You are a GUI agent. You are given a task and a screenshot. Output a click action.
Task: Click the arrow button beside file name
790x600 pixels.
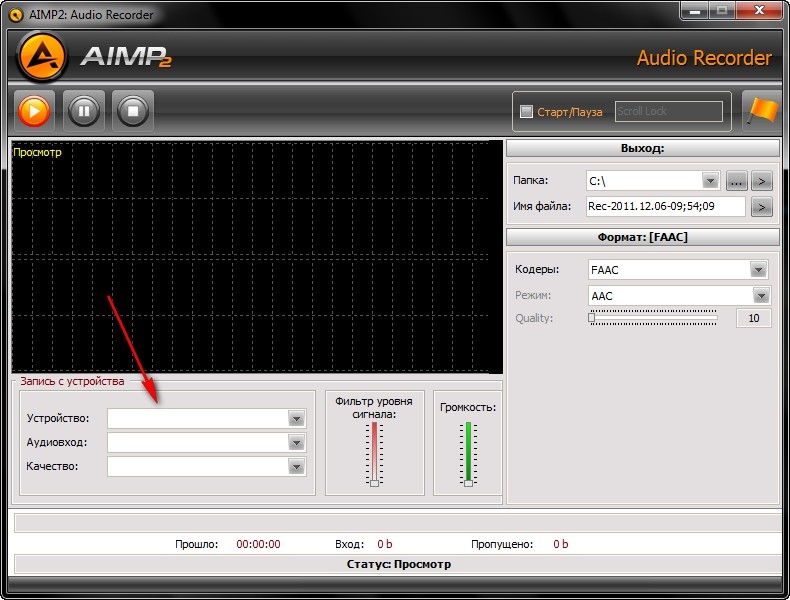point(762,207)
